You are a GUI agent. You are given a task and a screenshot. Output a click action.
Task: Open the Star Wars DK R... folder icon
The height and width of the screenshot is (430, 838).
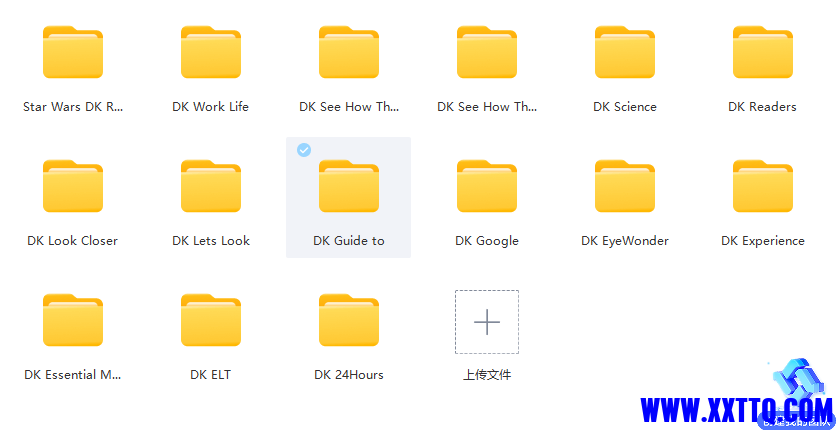point(73,52)
